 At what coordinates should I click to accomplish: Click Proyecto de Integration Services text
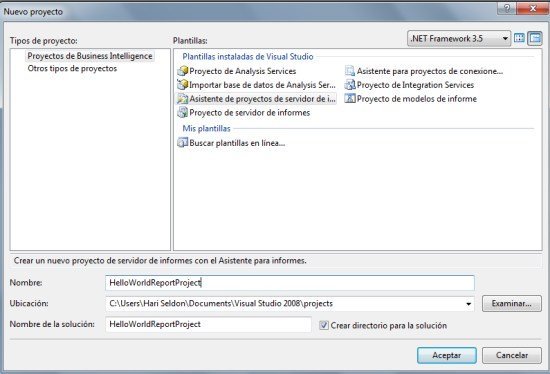point(415,85)
